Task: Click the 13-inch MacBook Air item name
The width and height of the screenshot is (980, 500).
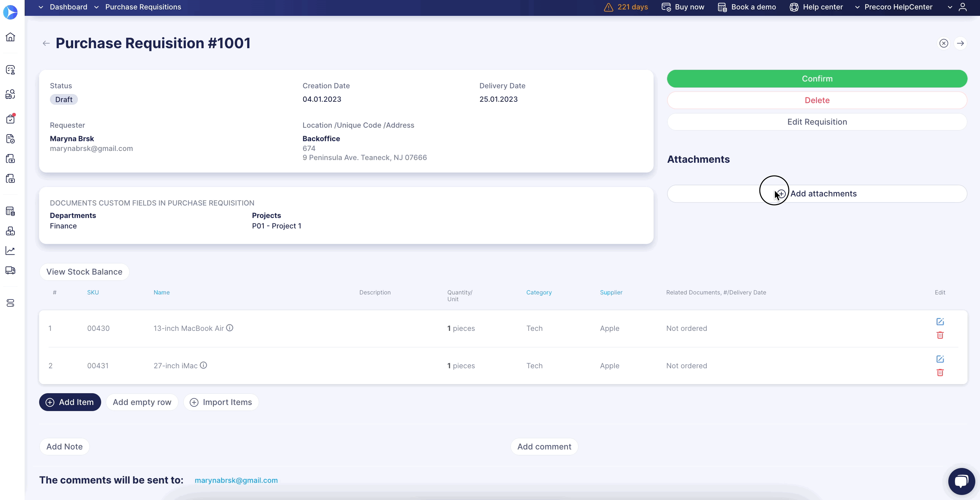Action: [189, 329]
